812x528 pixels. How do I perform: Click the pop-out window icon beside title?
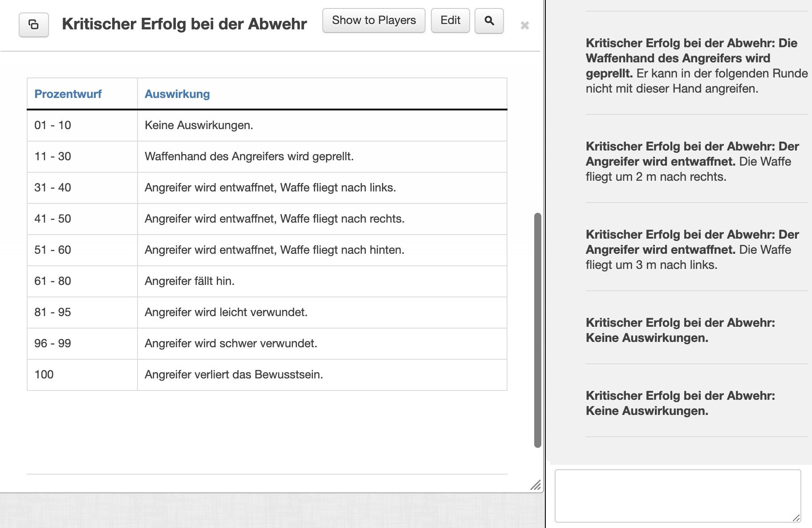33,24
